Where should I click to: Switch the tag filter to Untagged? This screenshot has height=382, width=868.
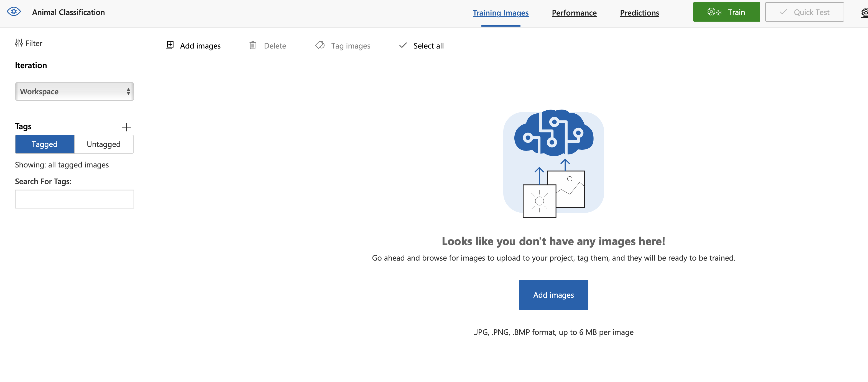click(x=103, y=144)
